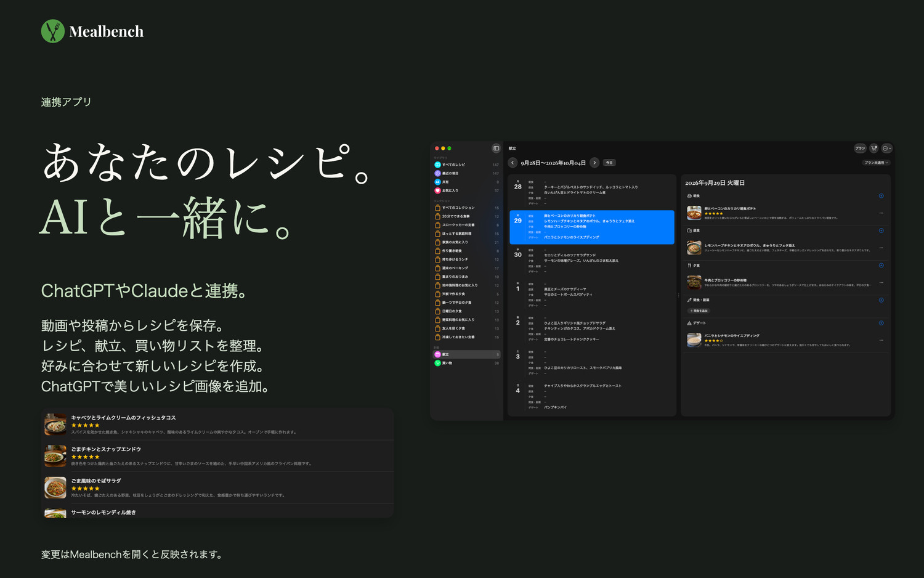Screen dimensions: 924x578
Task: Open お気に入り via its pink heart icon
Action: pyautogui.click(x=437, y=190)
